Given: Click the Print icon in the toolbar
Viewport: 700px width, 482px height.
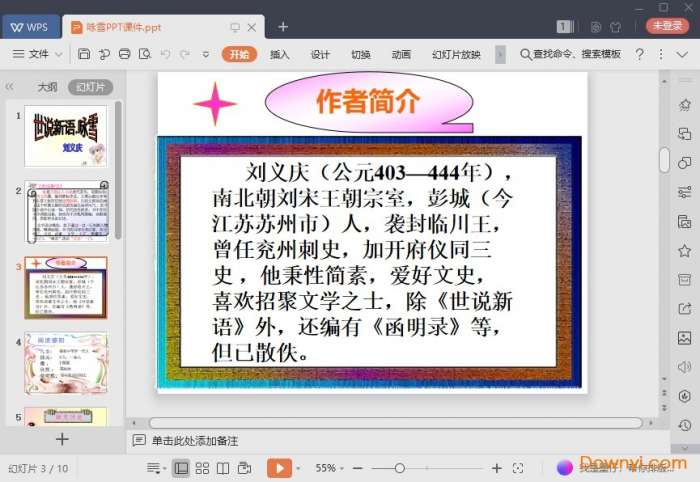Looking at the screenshot, I should tap(125, 54).
